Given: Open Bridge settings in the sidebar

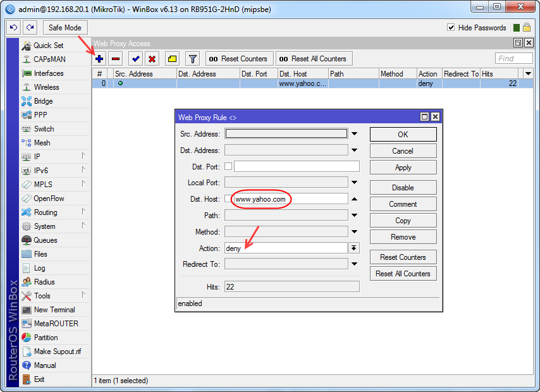Looking at the screenshot, I should click(44, 101).
